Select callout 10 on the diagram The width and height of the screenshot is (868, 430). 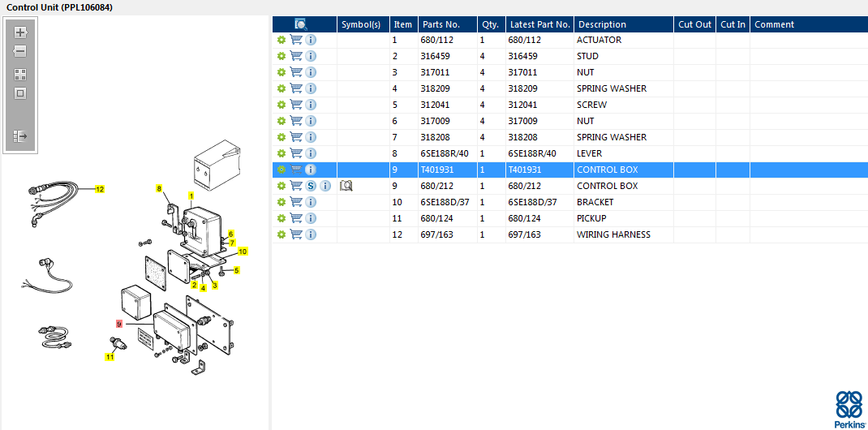point(243,252)
